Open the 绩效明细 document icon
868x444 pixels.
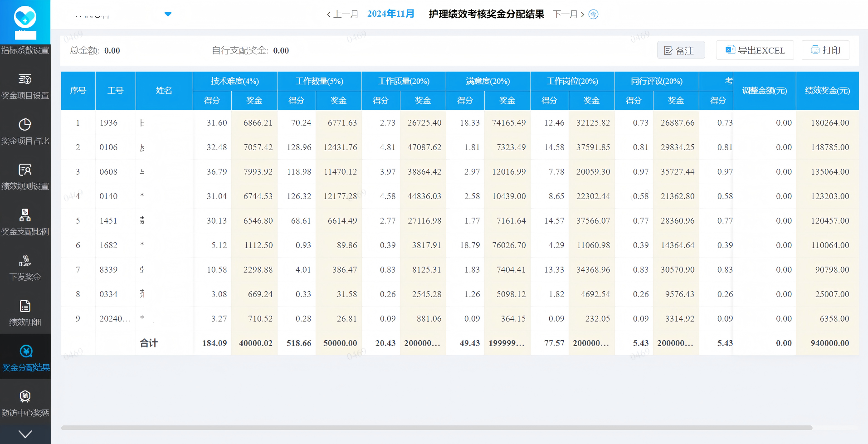coord(25,306)
